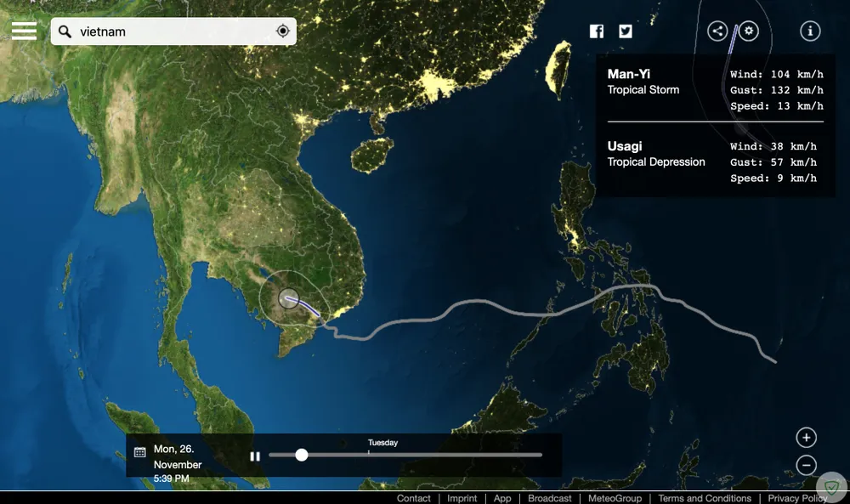Click the timeline slider handle

click(302, 455)
